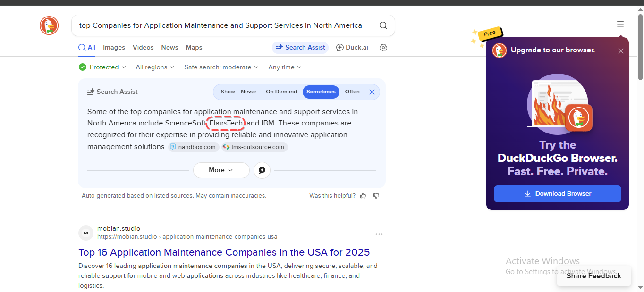Click thumbs down not helpful icon
The width and height of the screenshot is (644, 292).
376,196
